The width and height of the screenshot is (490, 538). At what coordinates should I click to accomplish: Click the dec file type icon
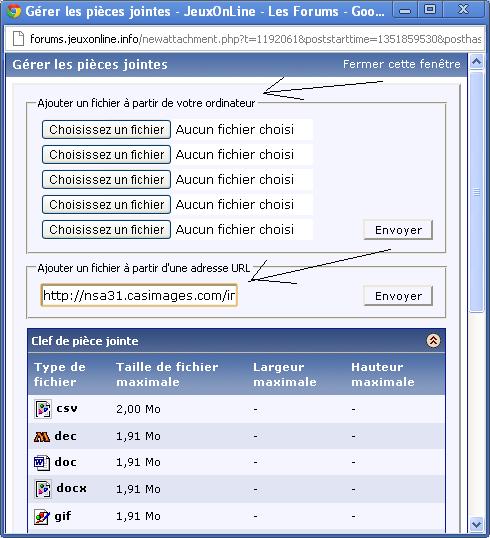tap(42, 436)
